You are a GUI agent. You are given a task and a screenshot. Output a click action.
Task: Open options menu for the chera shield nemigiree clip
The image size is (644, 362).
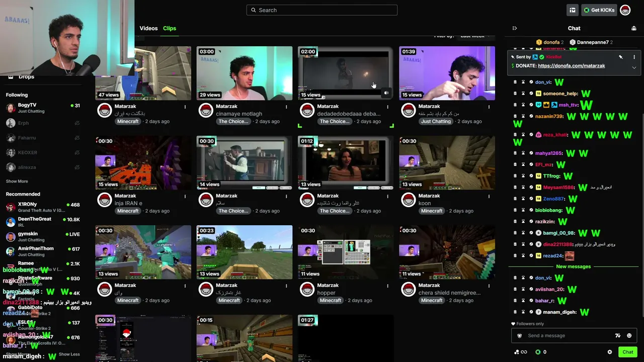pos(489,286)
